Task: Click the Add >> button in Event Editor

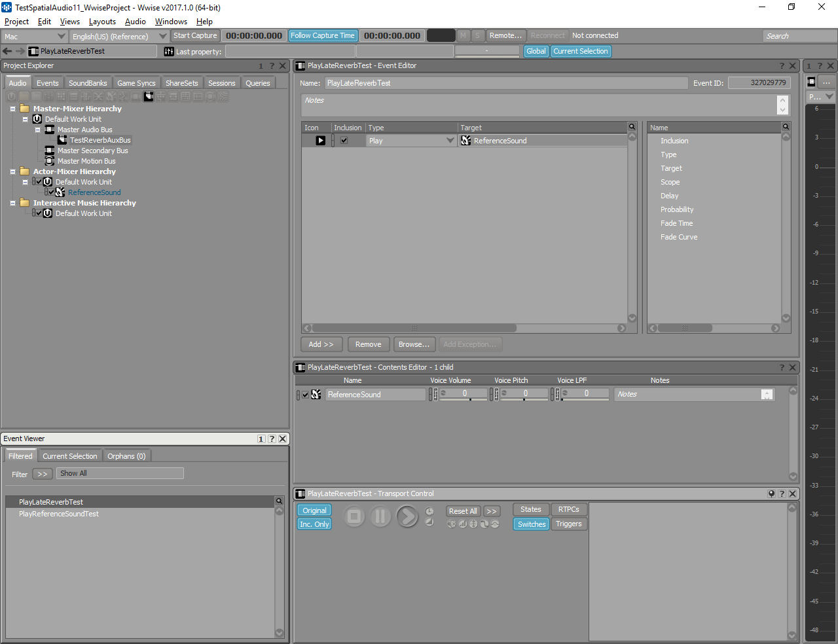Action: (x=321, y=344)
